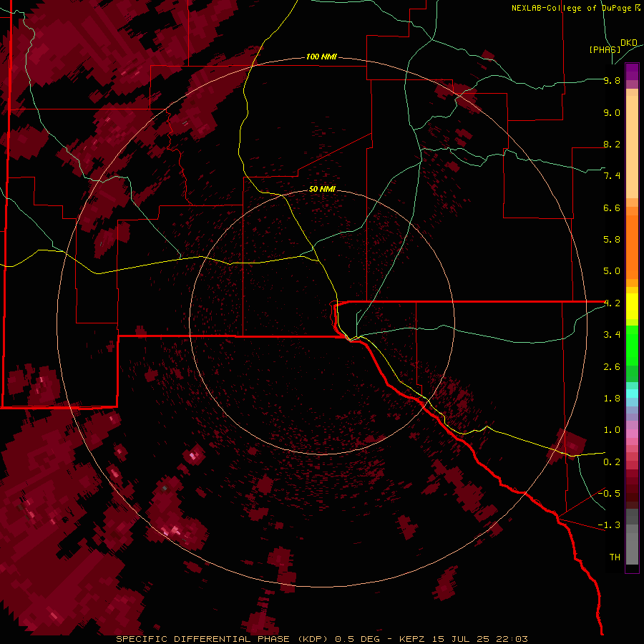The height and width of the screenshot is (644, 644).
Task: Click the TH label on color scale
Action: [x=615, y=557]
